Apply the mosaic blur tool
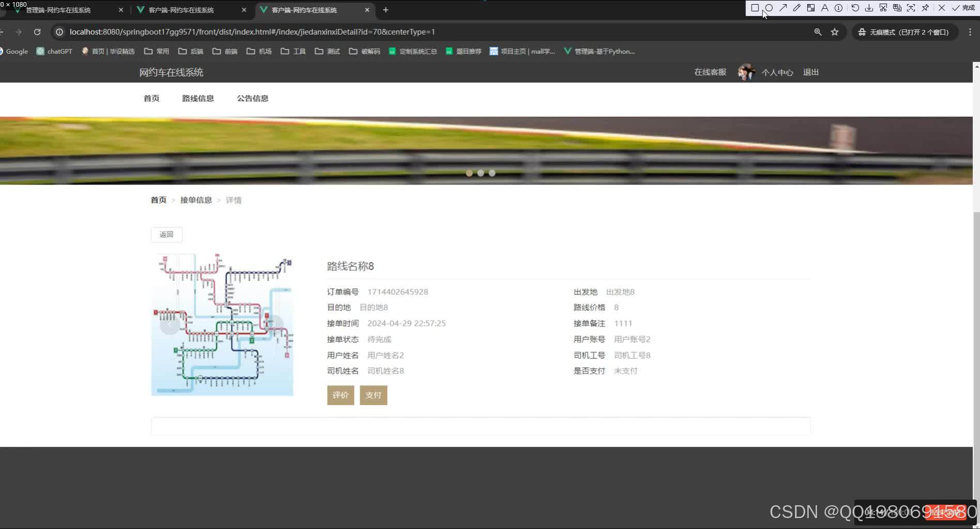 (x=811, y=8)
